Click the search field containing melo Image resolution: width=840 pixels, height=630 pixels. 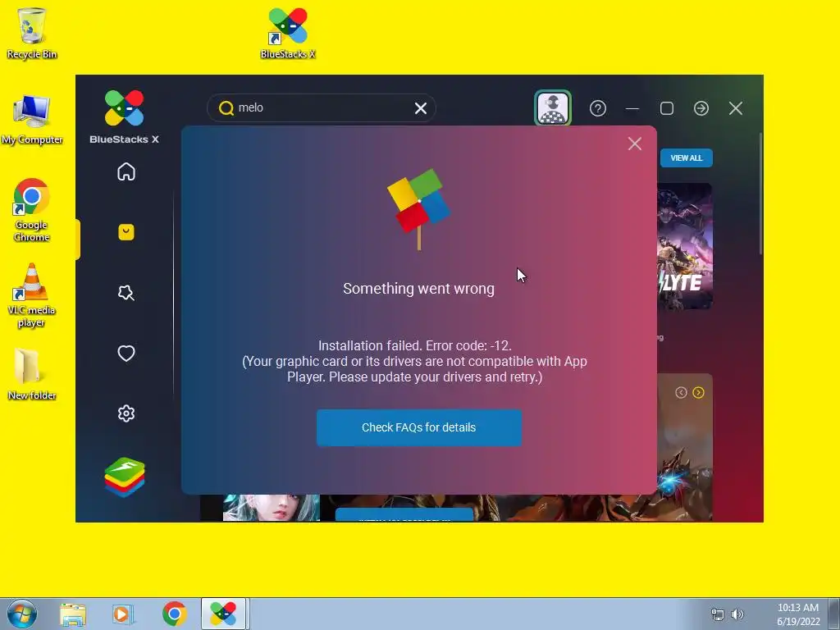[322, 108]
